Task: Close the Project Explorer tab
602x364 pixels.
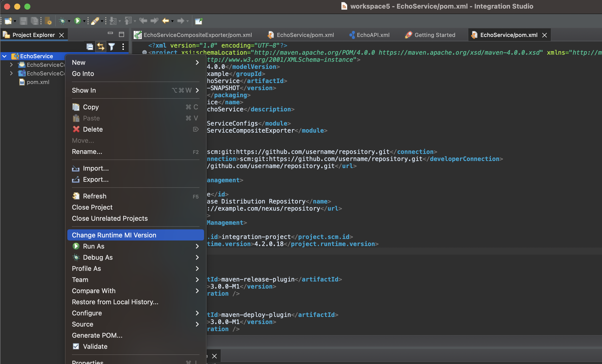Action: [x=62, y=35]
